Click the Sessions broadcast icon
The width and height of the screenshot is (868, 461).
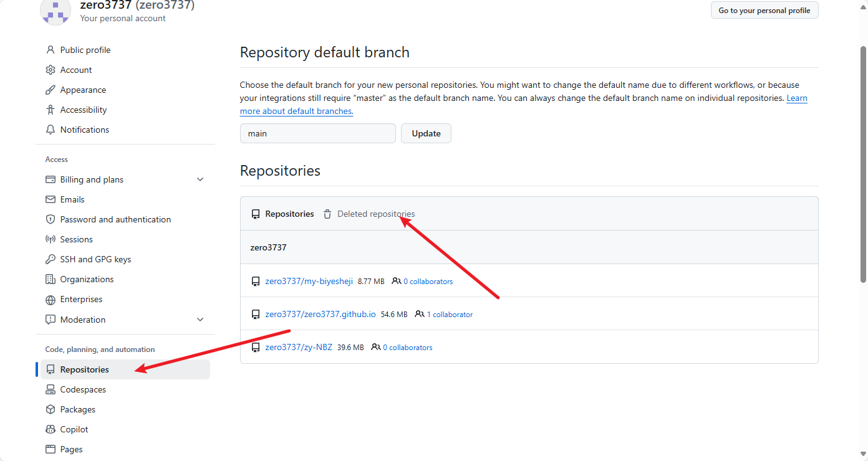51,239
